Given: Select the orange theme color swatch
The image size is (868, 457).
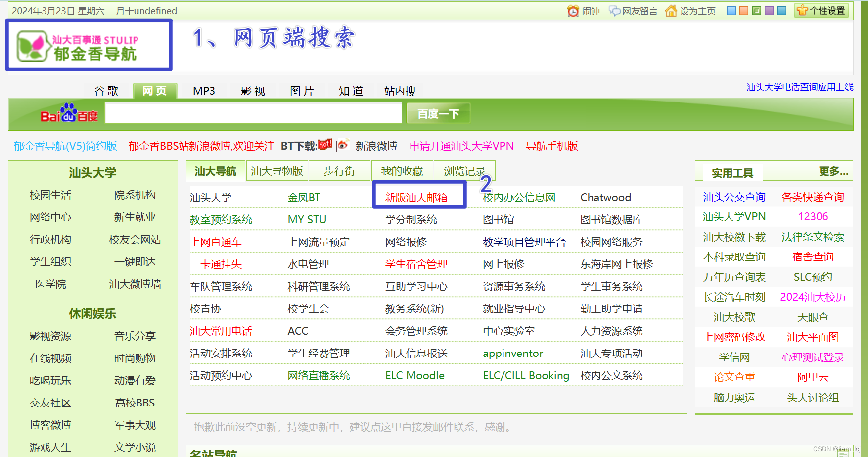Looking at the screenshot, I should [x=744, y=11].
